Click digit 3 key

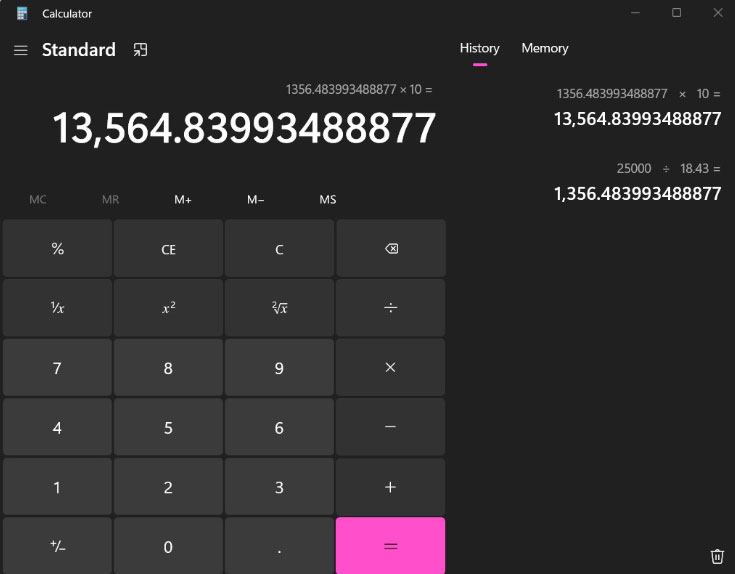click(279, 487)
